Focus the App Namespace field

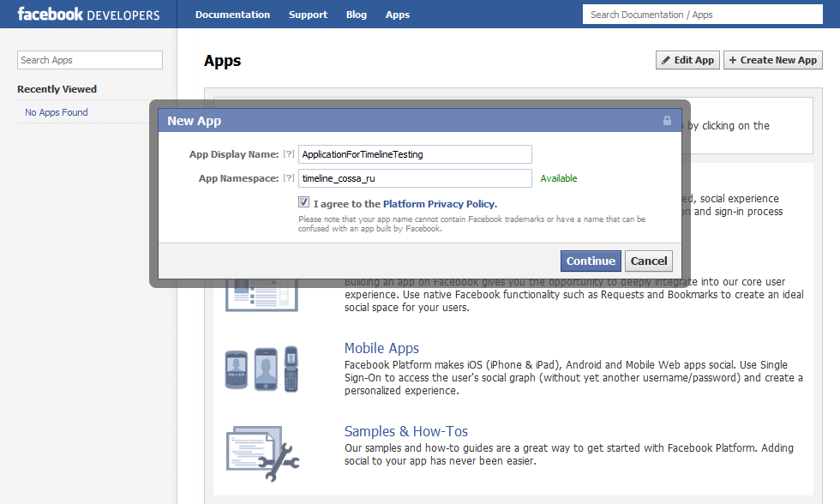pos(415,178)
